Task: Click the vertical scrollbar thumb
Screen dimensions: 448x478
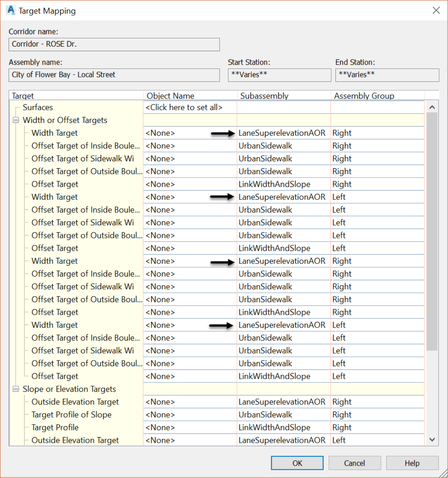Action: pyautogui.click(x=432, y=231)
